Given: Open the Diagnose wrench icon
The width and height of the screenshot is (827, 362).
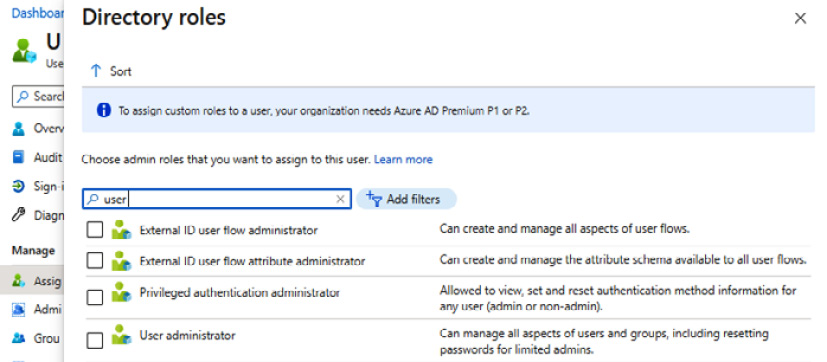Looking at the screenshot, I should coord(18,214).
